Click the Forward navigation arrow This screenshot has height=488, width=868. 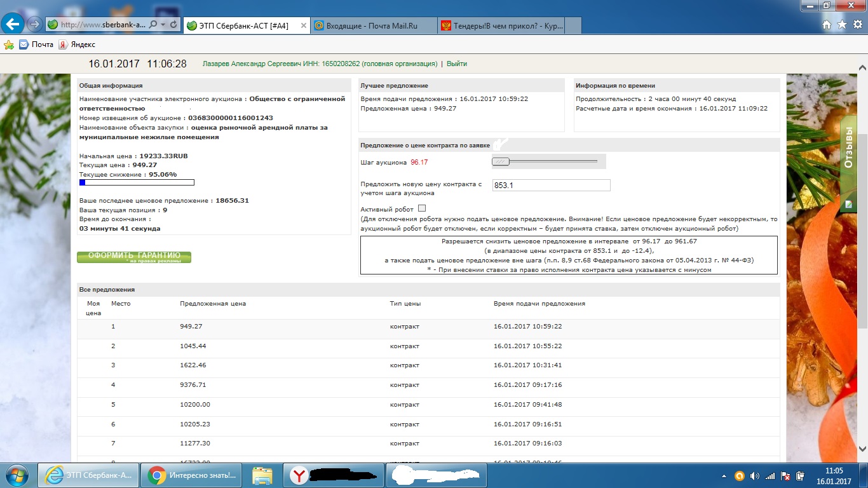pyautogui.click(x=35, y=25)
